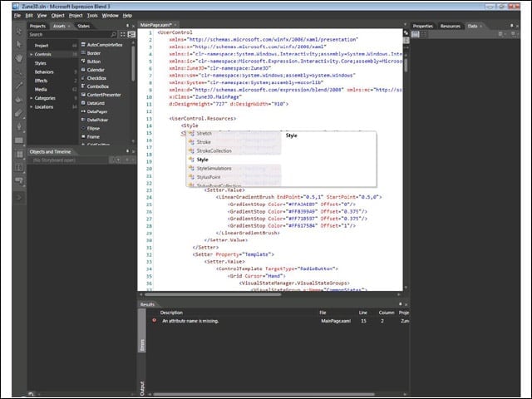Click the Border control icon
The width and height of the screenshot is (532, 399).
(83, 53)
